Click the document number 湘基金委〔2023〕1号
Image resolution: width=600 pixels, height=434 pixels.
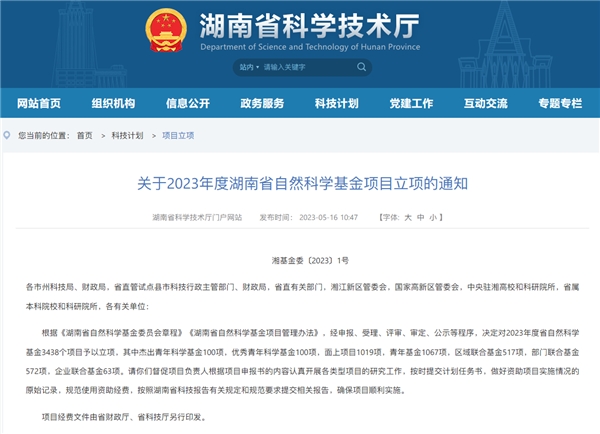click(310, 261)
